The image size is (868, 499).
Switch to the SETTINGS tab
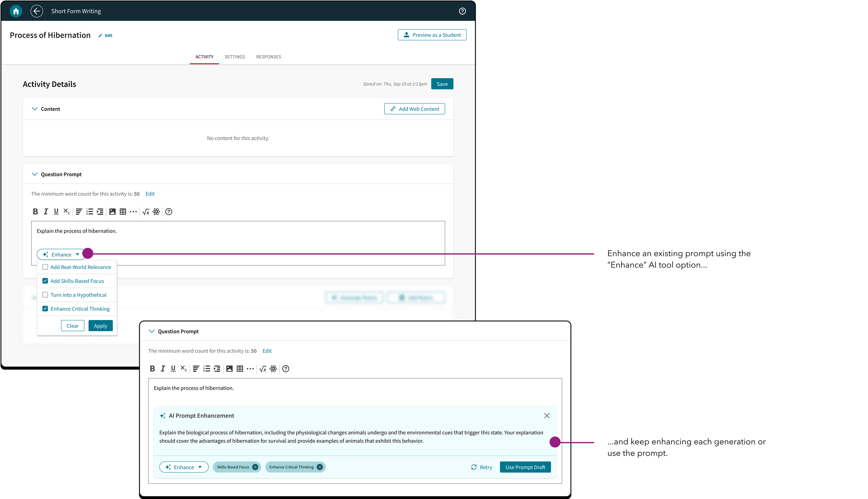click(x=235, y=57)
